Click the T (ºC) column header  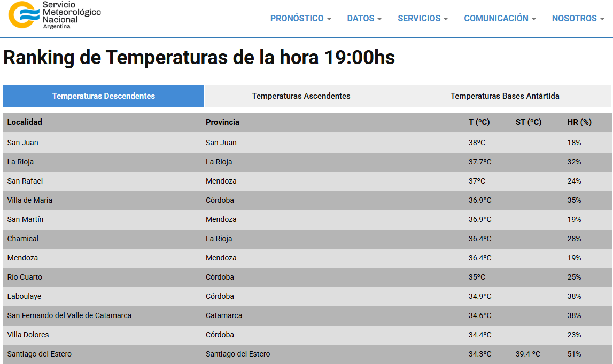pos(479,122)
